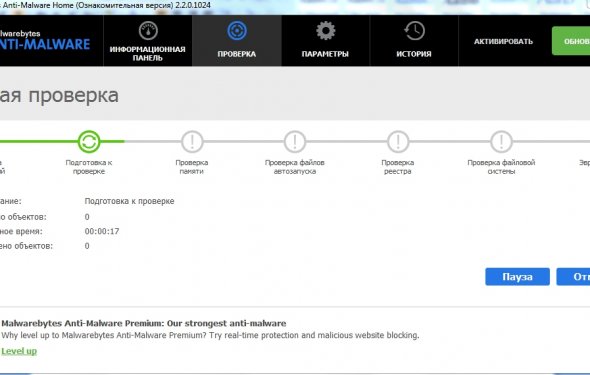Pause the scan with Пауза button
Image resolution: width=590 pixels, height=375 pixels.
517,277
